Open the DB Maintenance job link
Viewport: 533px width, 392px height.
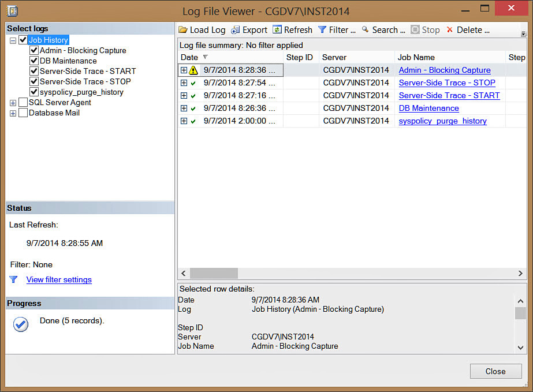[428, 109]
